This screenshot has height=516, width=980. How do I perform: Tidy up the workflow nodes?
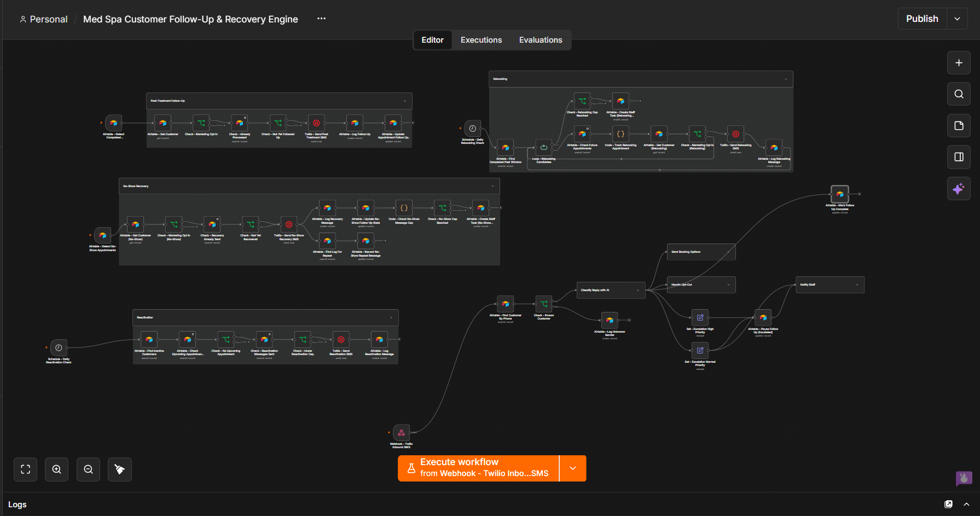point(120,469)
